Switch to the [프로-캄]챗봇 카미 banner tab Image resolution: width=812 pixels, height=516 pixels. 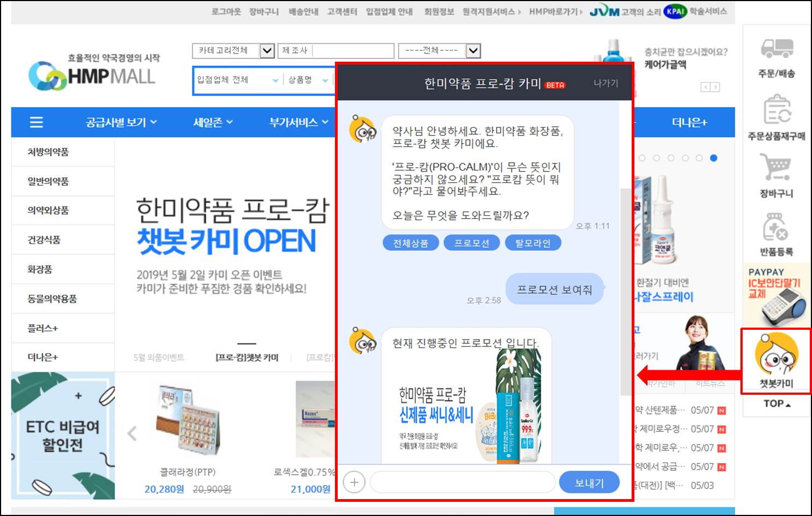coord(247,357)
